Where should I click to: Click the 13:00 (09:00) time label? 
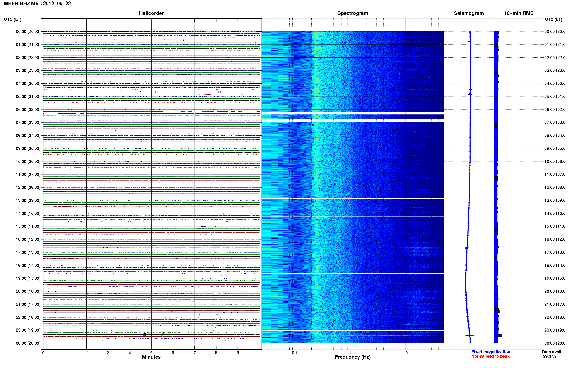[x=28, y=200]
